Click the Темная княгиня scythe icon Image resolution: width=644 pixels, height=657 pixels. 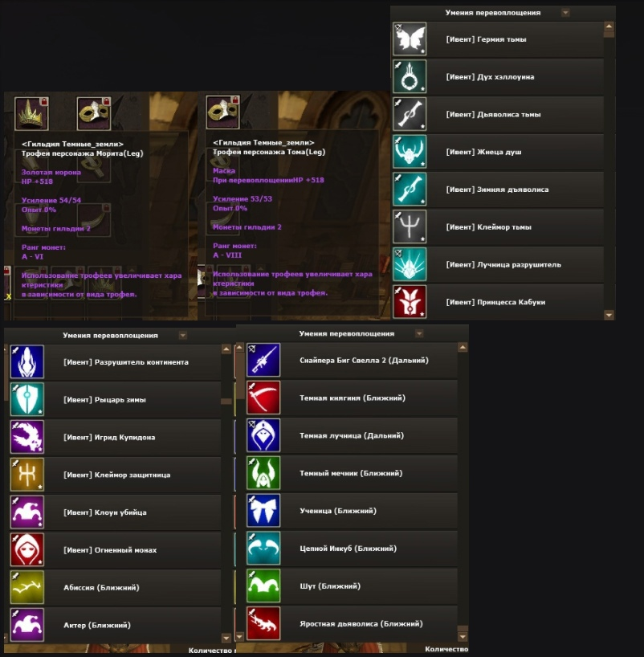coord(263,398)
